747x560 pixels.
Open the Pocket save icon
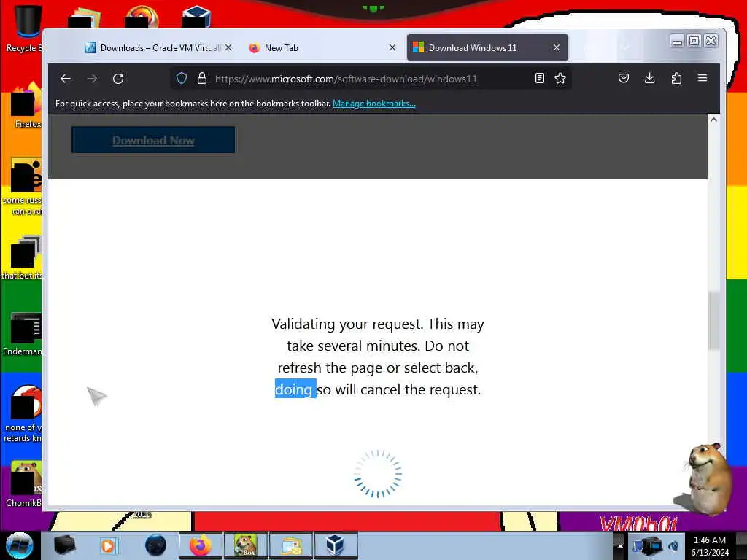(624, 79)
